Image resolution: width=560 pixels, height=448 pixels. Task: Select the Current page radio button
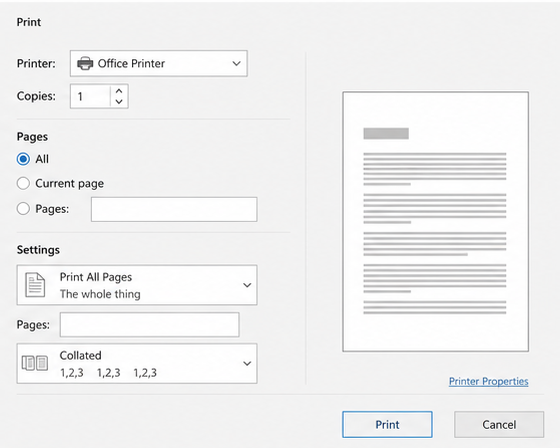pyautogui.click(x=23, y=183)
